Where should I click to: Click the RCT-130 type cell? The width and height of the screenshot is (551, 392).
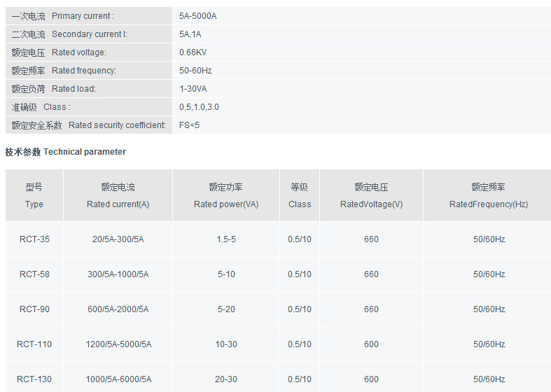[x=34, y=379]
